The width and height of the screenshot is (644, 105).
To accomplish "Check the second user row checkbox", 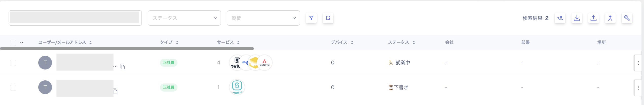I will (x=13, y=87).
